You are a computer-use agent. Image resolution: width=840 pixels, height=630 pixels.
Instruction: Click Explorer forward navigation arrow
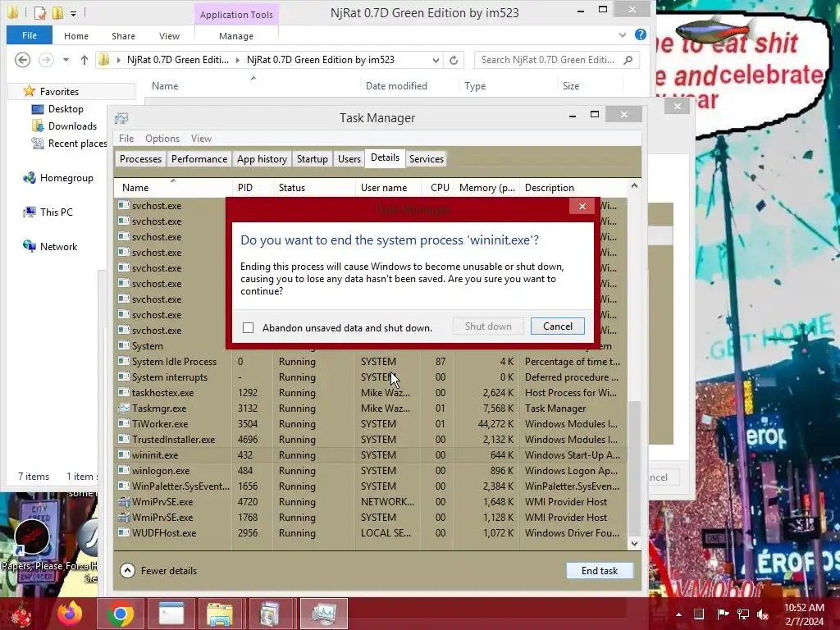point(46,59)
